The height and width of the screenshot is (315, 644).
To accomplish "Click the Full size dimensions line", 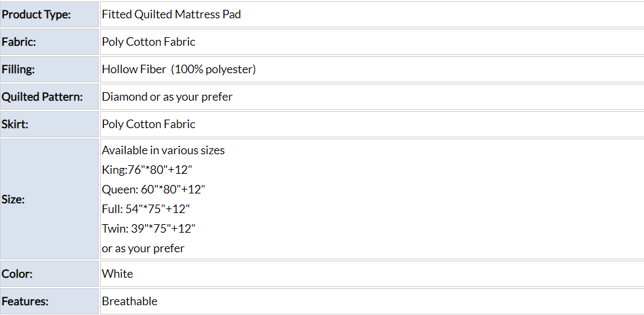I will click(146, 209).
